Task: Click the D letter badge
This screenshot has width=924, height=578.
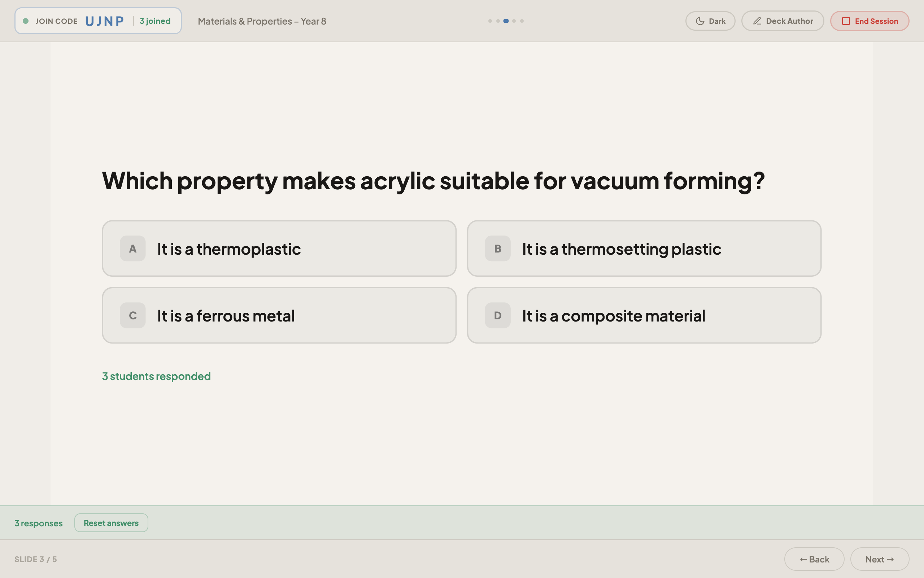Action: pos(497,315)
